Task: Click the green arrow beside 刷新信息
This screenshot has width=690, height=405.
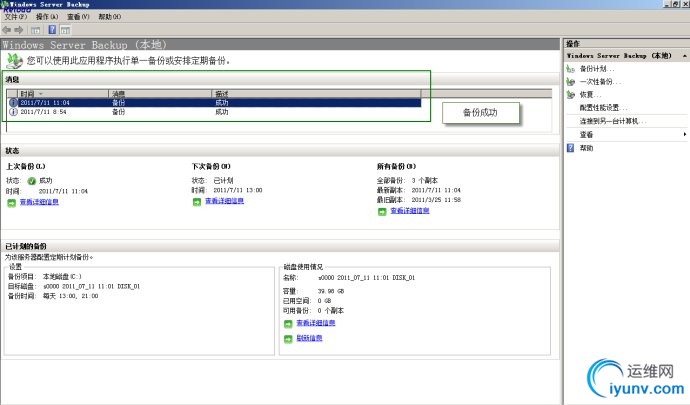Action: pos(288,339)
